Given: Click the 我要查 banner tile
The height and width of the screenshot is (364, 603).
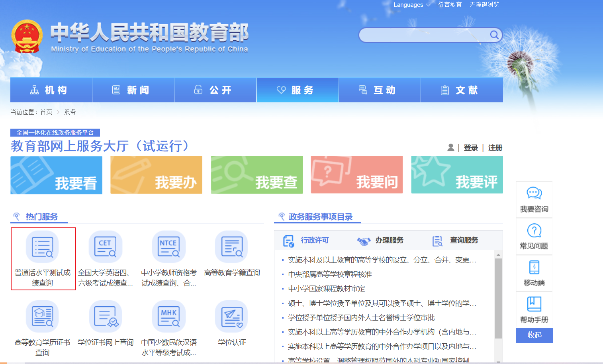Looking at the screenshot, I should point(256,175).
